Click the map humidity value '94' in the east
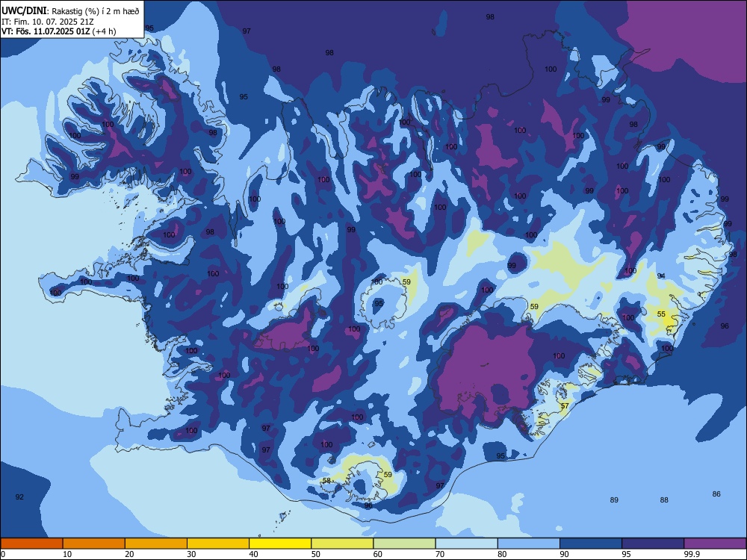 pos(661,276)
